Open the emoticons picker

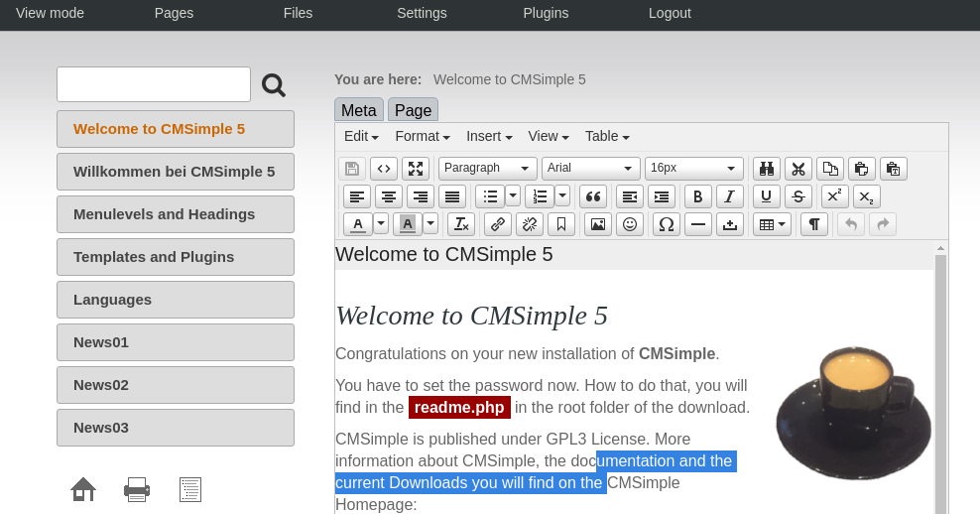point(630,224)
